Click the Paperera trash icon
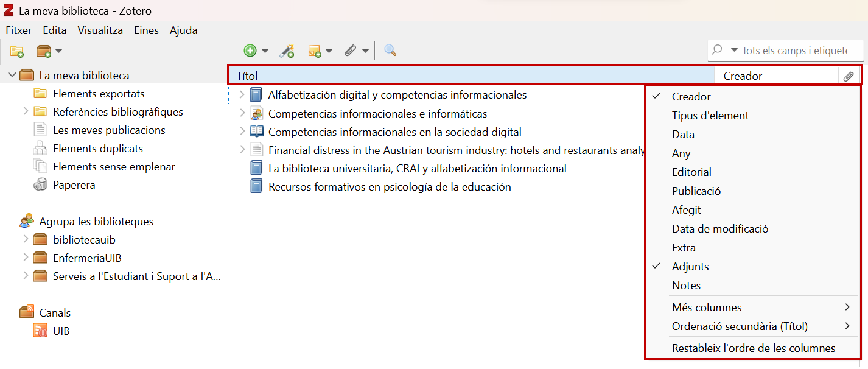This screenshot has width=868, height=369. 40,184
